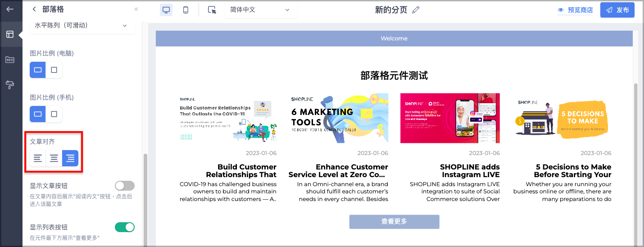Click the 图片比例 (电脑) label

pyautogui.click(x=52, y=53)
